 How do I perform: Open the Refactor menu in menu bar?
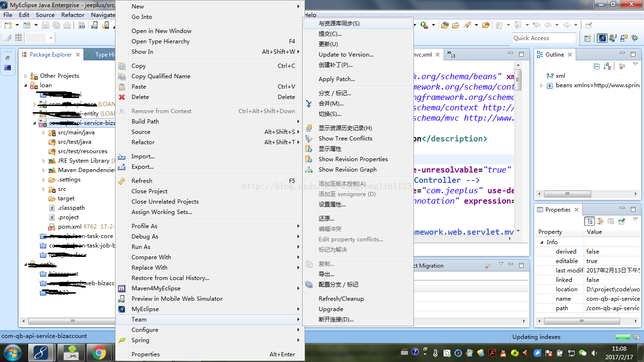73,15
